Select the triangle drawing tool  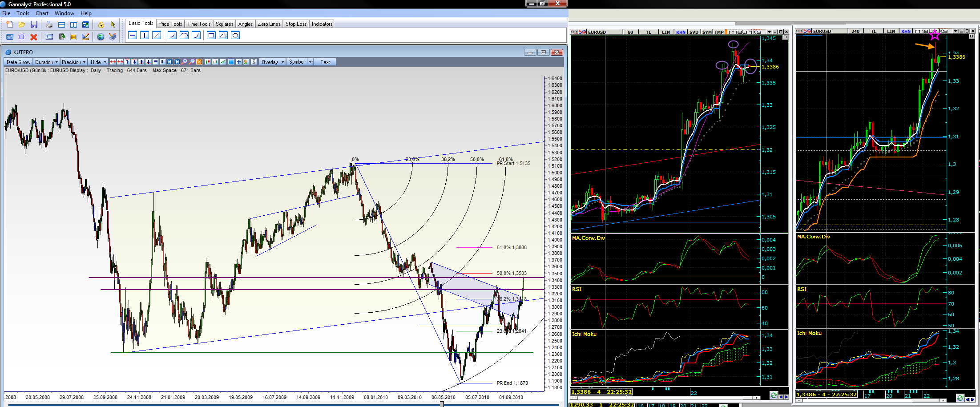click(x=223, y=35)
